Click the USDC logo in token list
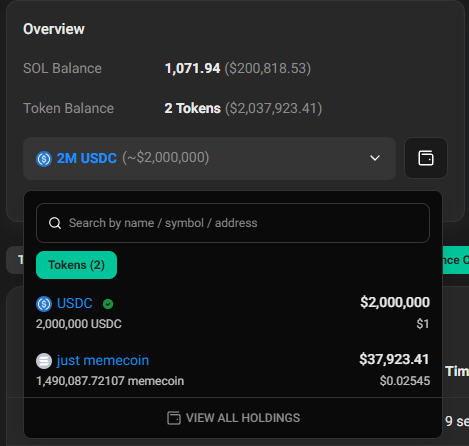Viewport: 469px width, 446px height. tap(44, 304)
